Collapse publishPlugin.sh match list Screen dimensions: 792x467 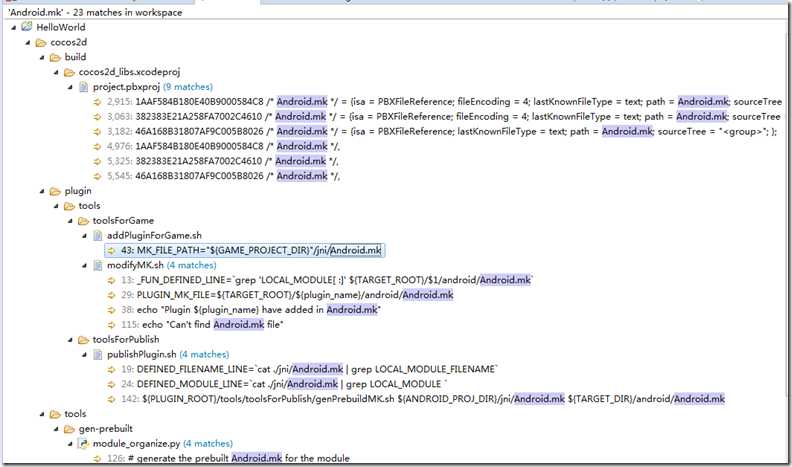pos(85,354)
